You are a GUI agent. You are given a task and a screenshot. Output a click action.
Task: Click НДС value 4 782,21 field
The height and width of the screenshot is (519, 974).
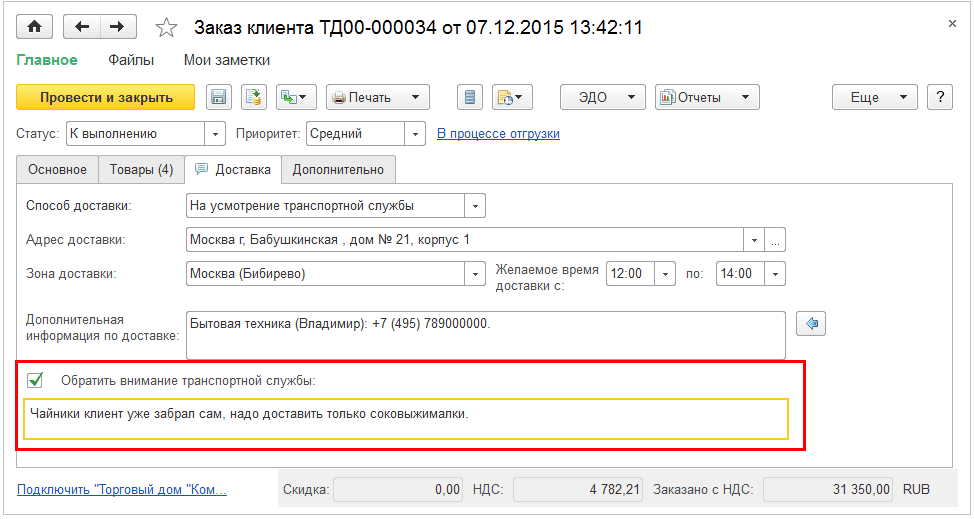click(578, 490)
